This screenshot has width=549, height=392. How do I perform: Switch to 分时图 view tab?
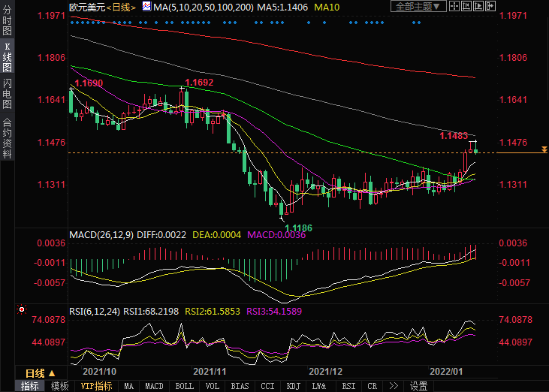(x=7, y=23)
